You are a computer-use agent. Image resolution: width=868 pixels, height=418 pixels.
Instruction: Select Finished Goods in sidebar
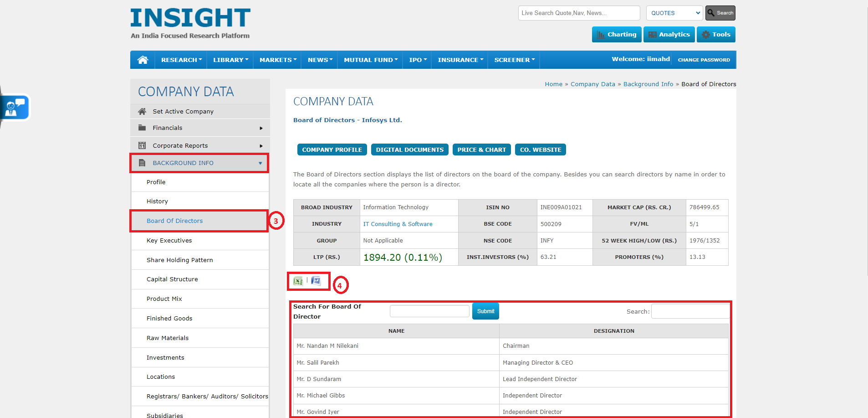click(x=200, y=318)
